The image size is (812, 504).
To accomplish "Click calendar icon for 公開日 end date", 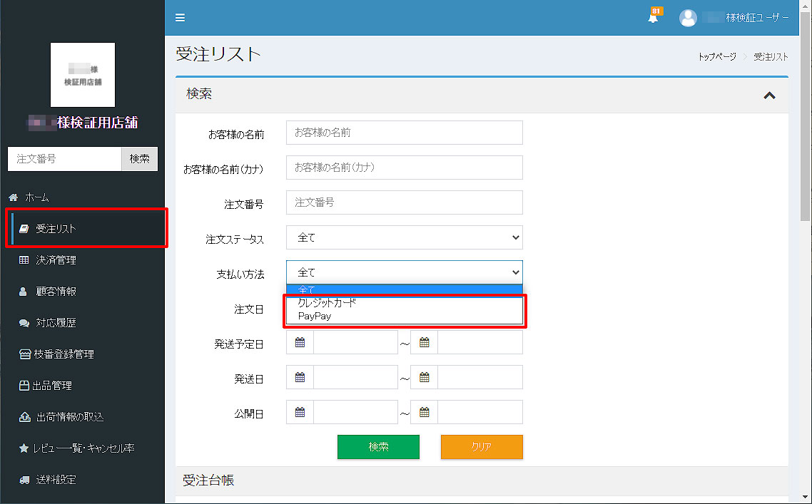I will (x=425, y=412).
